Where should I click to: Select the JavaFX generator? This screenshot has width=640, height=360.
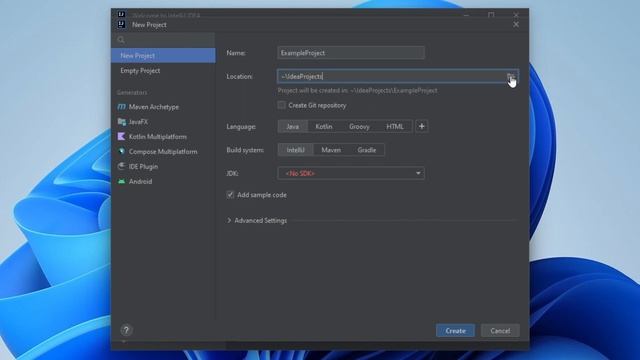tap(133, 122)
